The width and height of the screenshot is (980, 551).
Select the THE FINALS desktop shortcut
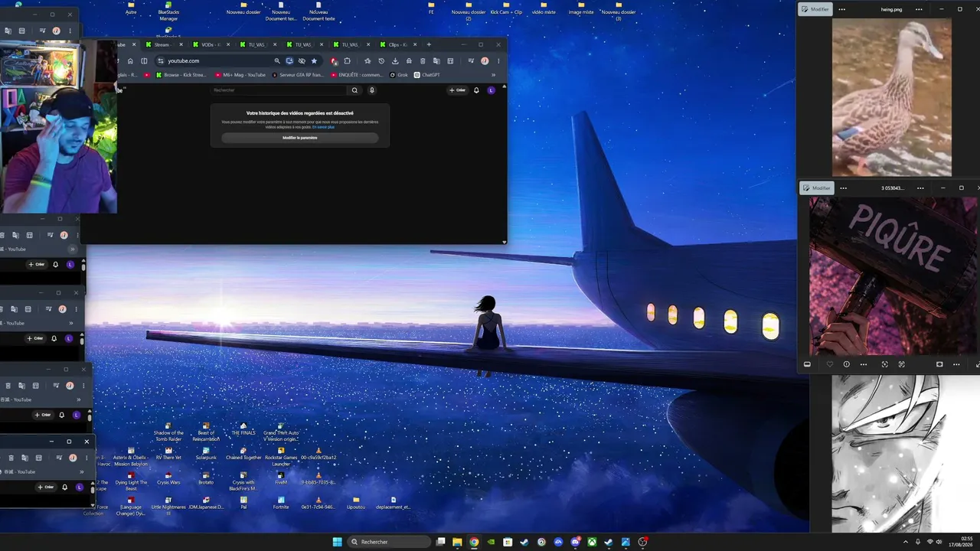tap(243, 429)
